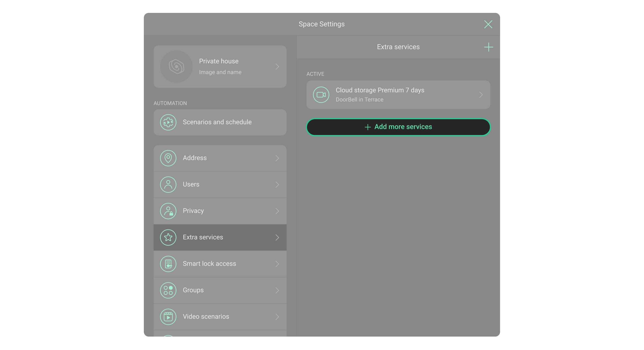Click the camera icon on Cloud storage item
Image resolution: width=644 pixels, height=350 pixels.
(x=321, y=95)
